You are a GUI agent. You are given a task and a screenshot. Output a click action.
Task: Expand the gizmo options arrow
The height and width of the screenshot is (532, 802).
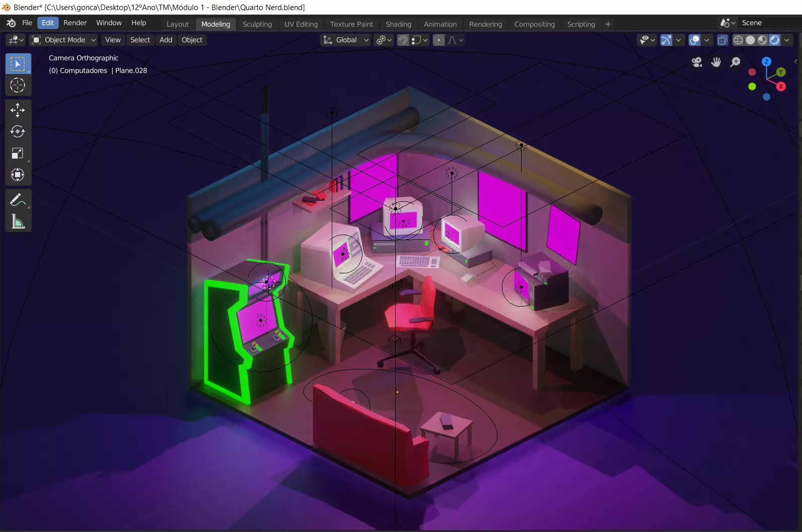coord(678,40)
